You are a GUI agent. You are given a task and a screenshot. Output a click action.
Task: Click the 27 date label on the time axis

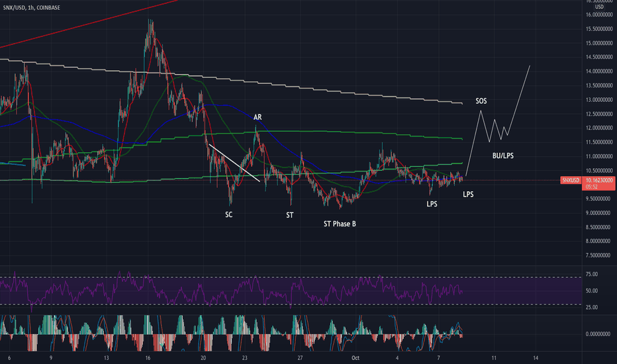point(301,358)
